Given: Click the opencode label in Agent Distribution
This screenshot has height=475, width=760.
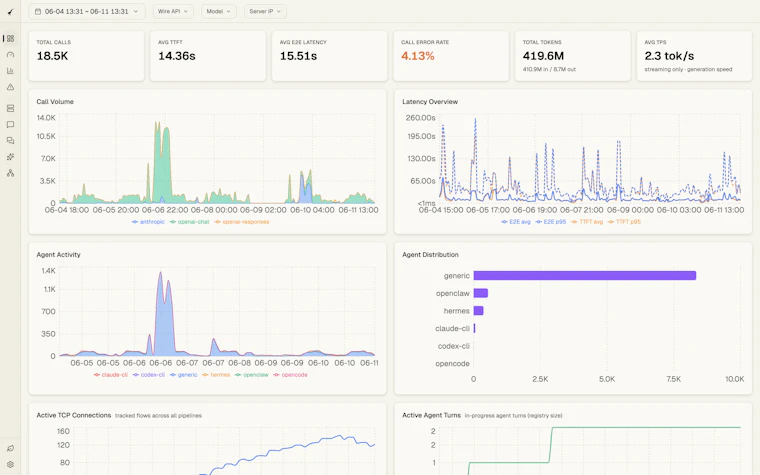Looking at the screenshot, I should coord(452,364).
